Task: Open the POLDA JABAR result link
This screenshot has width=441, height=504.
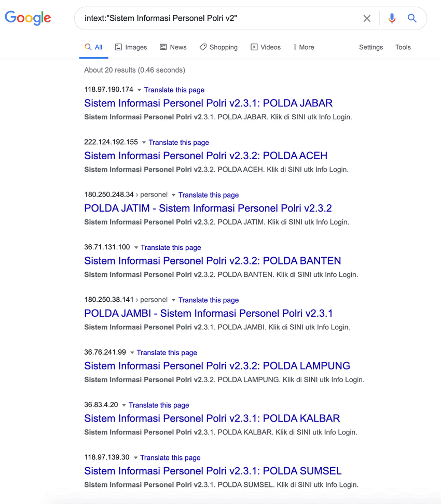Action: [x=208, y=103]
